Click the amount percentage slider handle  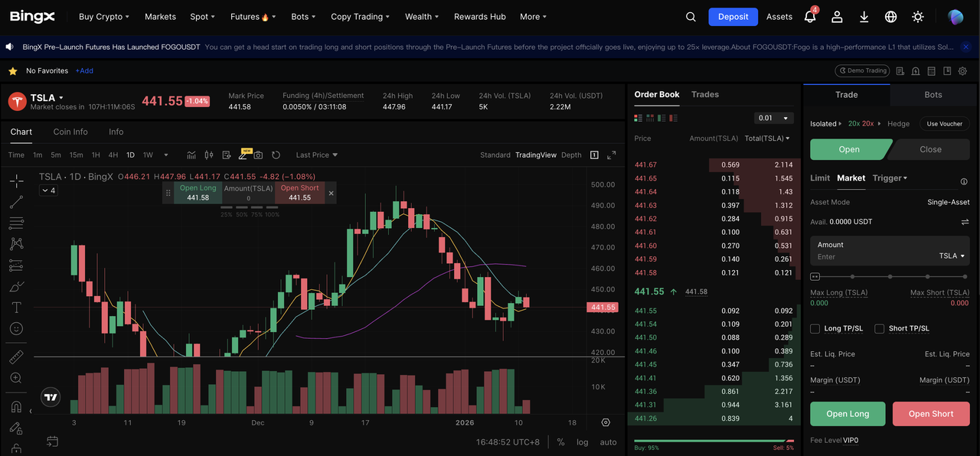pyautogui.click(x=815, y=276)
